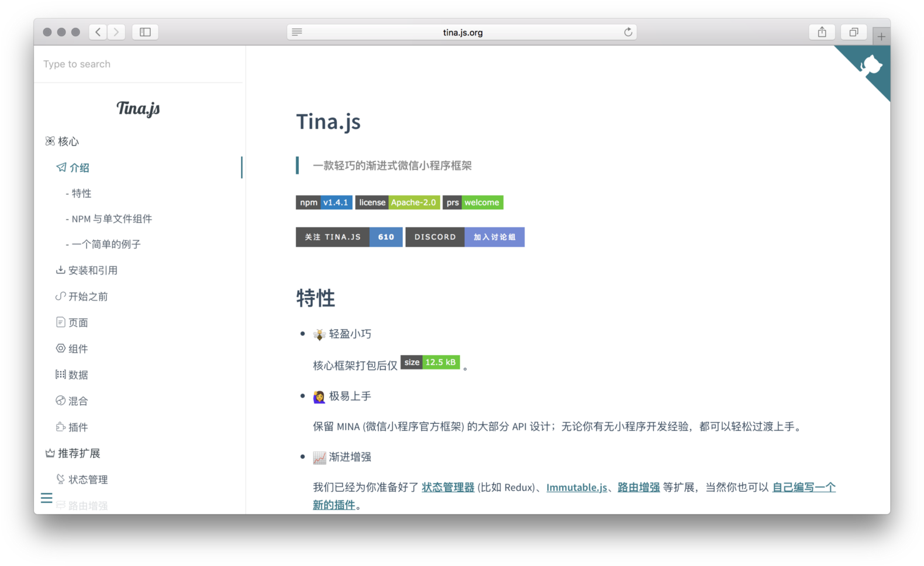Image resolution: width=924 pixels, height=566 pixels.
Task: Show Safari tab overview icon
Action: [853, 32]
